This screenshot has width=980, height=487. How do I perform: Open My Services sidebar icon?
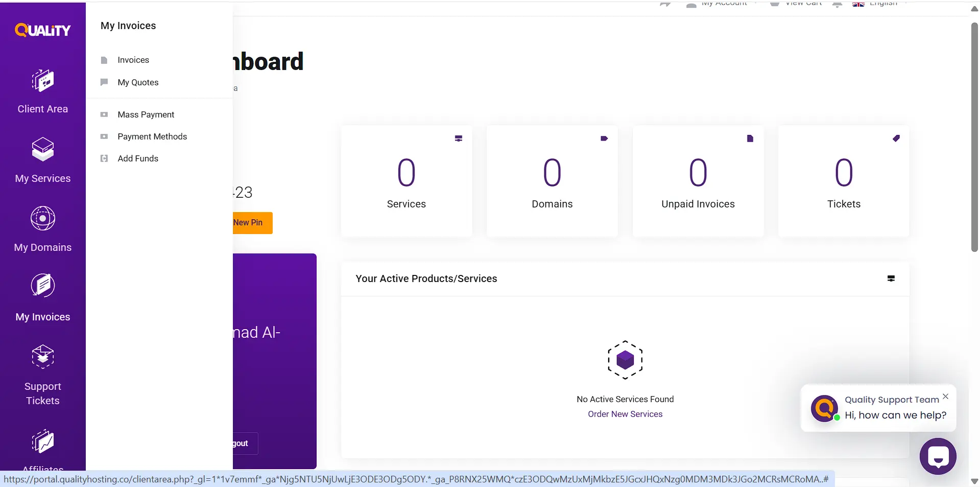coord(43,149)
